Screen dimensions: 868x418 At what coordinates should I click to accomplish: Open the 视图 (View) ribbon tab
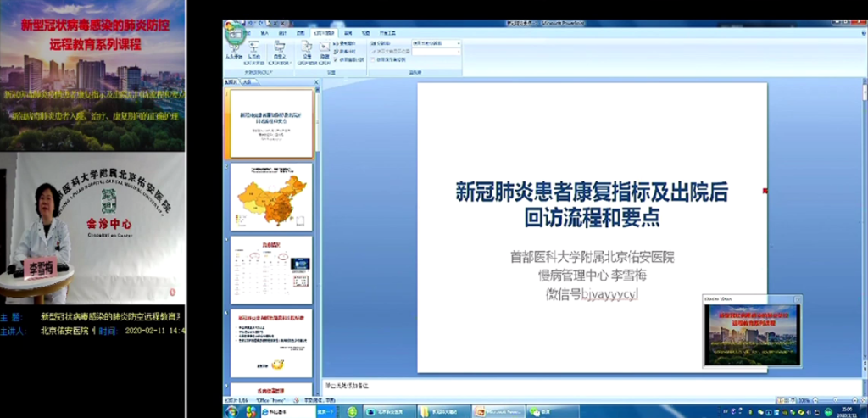(365, 33)
